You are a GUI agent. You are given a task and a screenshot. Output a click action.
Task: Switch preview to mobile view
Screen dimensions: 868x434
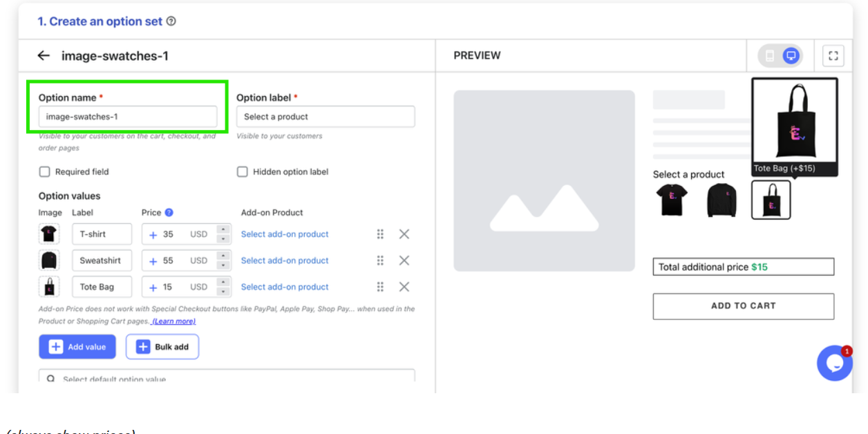[770, 55]
